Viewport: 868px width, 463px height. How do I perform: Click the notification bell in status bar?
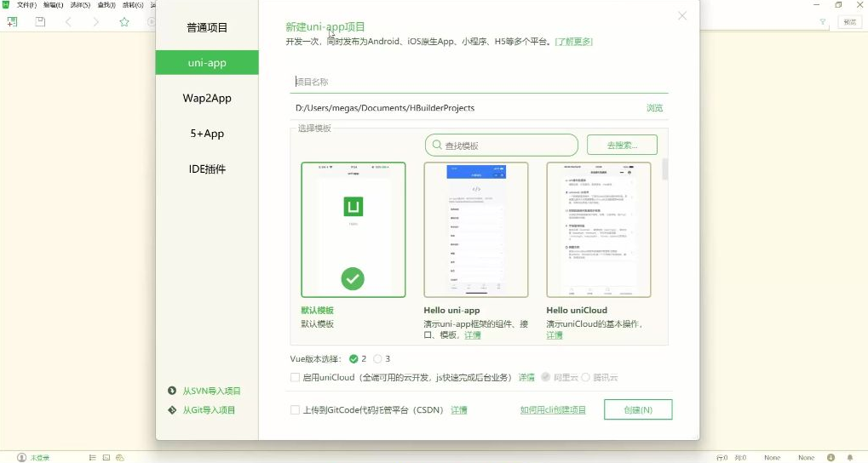point(850,458)
